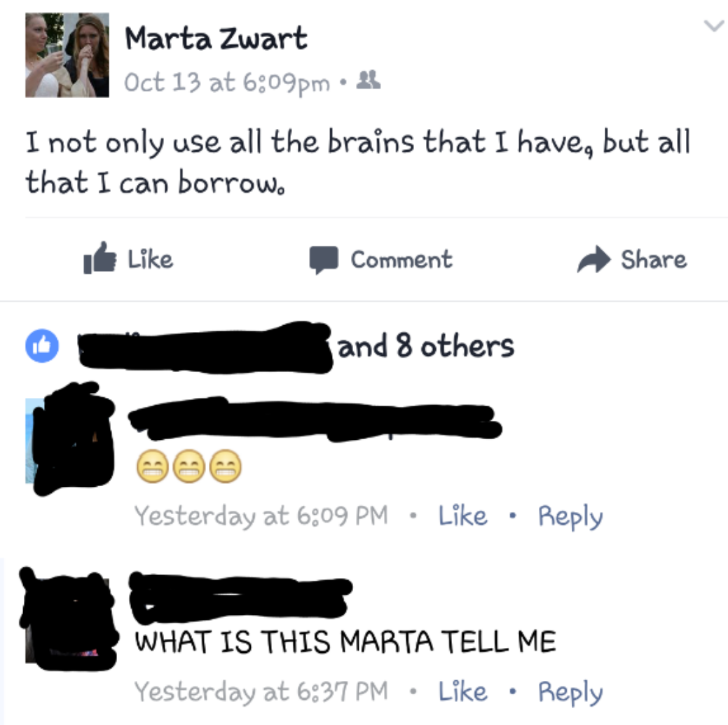This screenshot has height=725, width=728.
Task: Click the Oct 13 at 6:09pm timestamp
Action: (226, 83)
